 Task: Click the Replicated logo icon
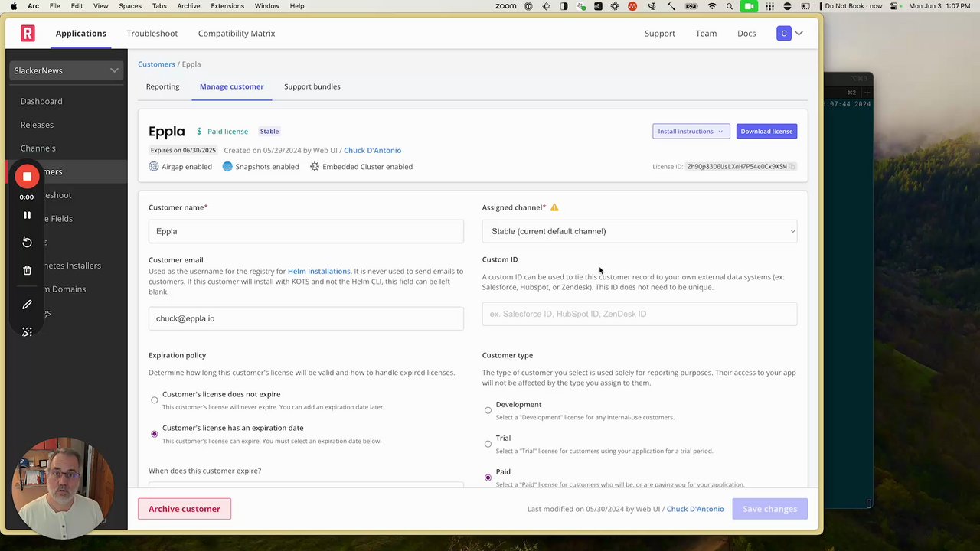click(28, 33)
